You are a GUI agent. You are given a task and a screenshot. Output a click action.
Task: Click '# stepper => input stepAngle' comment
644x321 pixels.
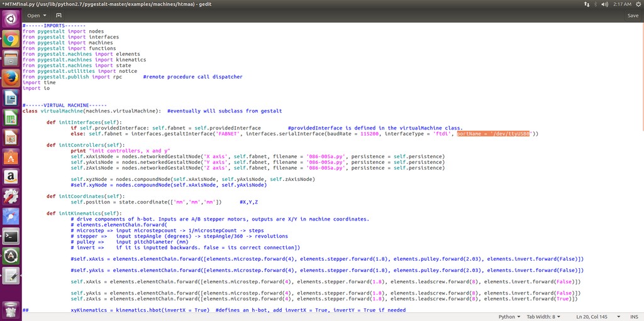click(x=179, y=236)
